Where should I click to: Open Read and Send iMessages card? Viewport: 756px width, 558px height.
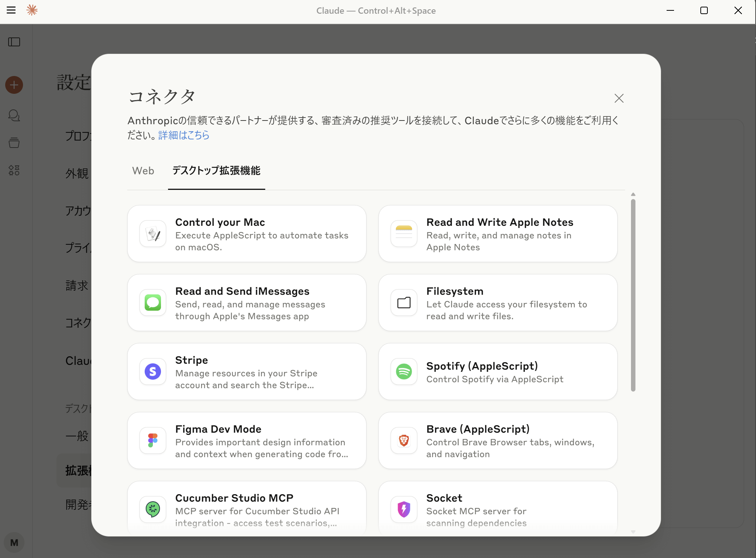[247, 303]
